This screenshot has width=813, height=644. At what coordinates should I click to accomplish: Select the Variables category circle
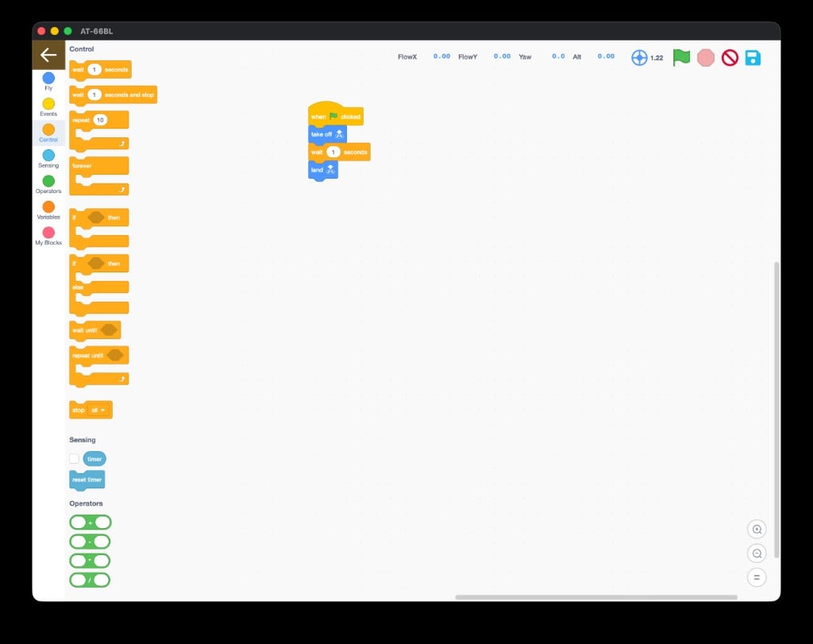[x=48, y=207]
